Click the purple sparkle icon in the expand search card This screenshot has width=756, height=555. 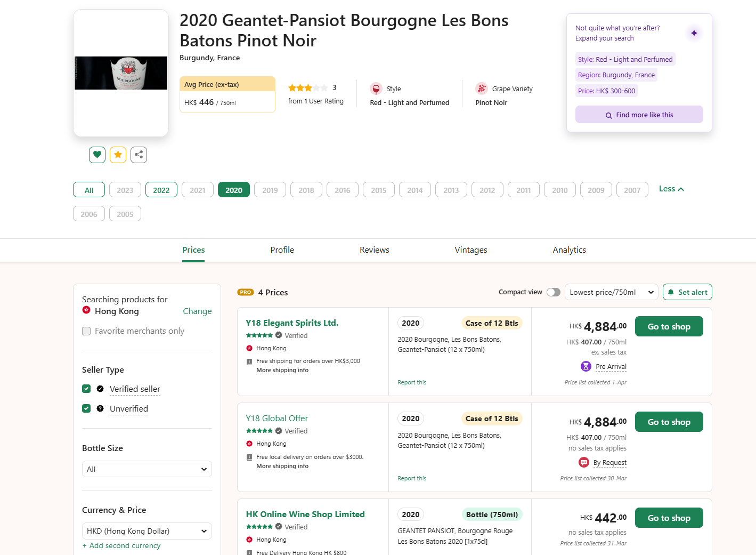pos(694,33)
